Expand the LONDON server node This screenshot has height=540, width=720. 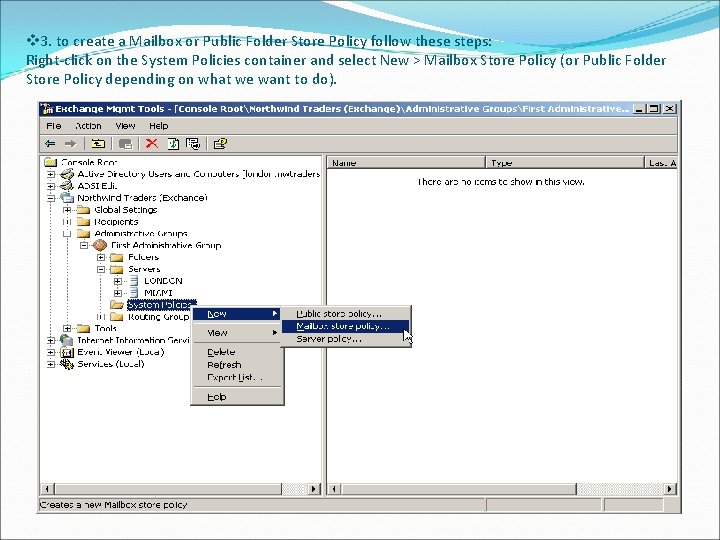[118, 281]
